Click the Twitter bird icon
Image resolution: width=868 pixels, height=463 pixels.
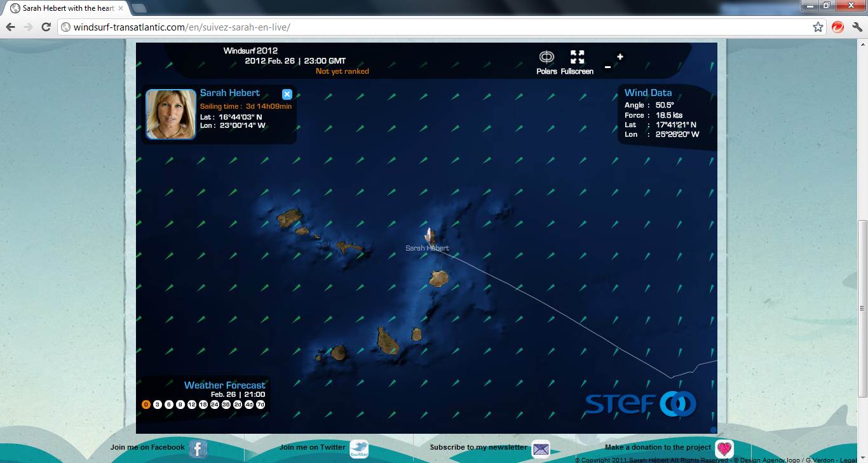pos(359,449)
